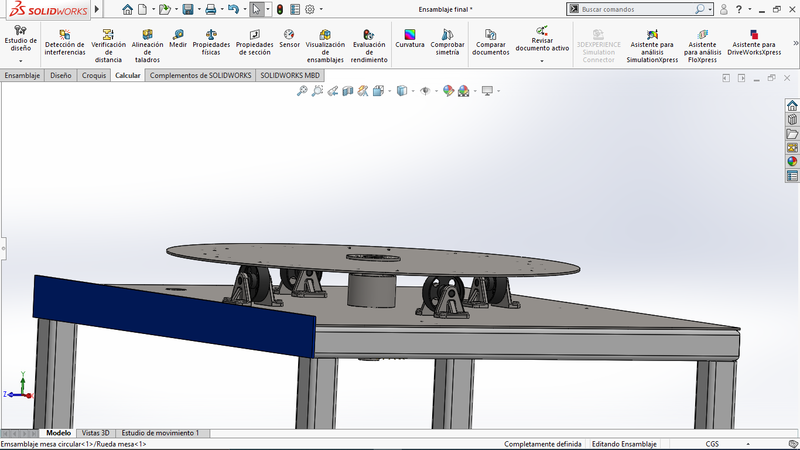The height and width of the screenshot is (450, 800).
Task: Expand Print dropdown arrow
Action: pyautogui.click(x=222, y=9)
